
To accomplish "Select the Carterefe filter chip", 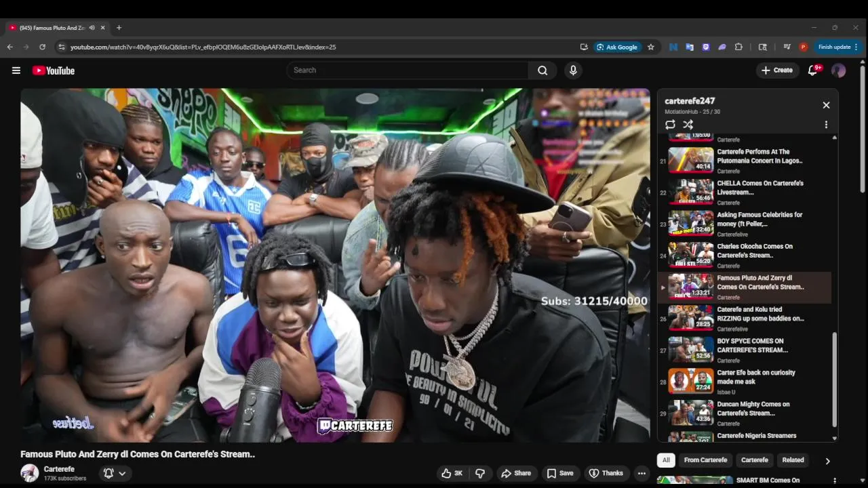I will click(x=755, y=460).
